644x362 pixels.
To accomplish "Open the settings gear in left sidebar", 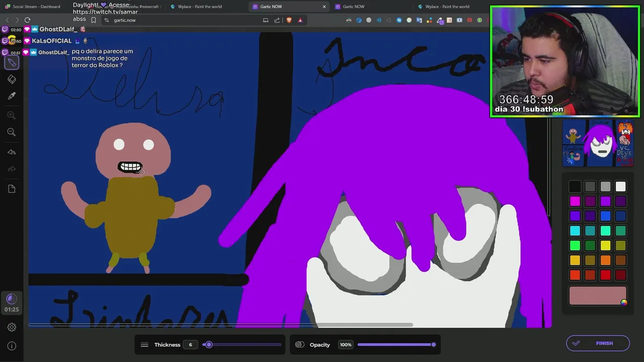I will click(12, 327).
